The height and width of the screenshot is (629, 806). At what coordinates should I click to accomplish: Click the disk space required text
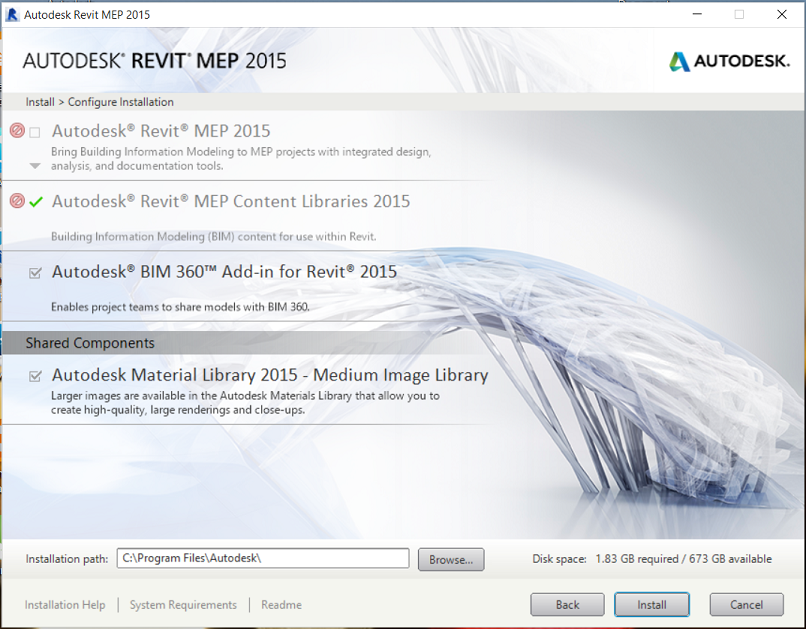pyautogui.click(x=652, y=559)
